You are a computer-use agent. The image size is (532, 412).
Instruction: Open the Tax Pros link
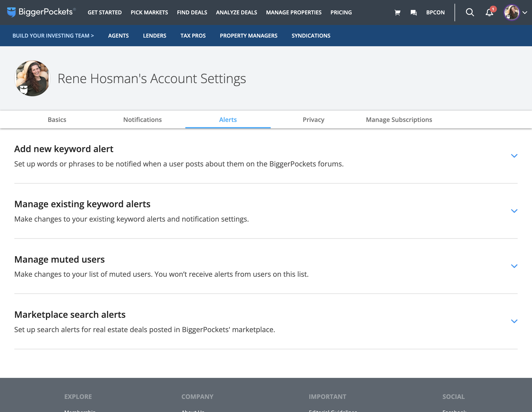tap(193, 36)
